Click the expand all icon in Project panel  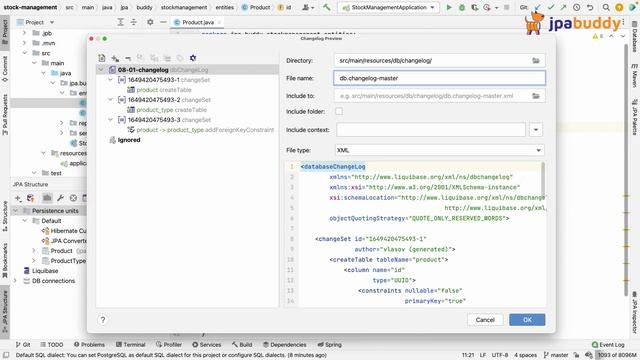pos(120,22)
